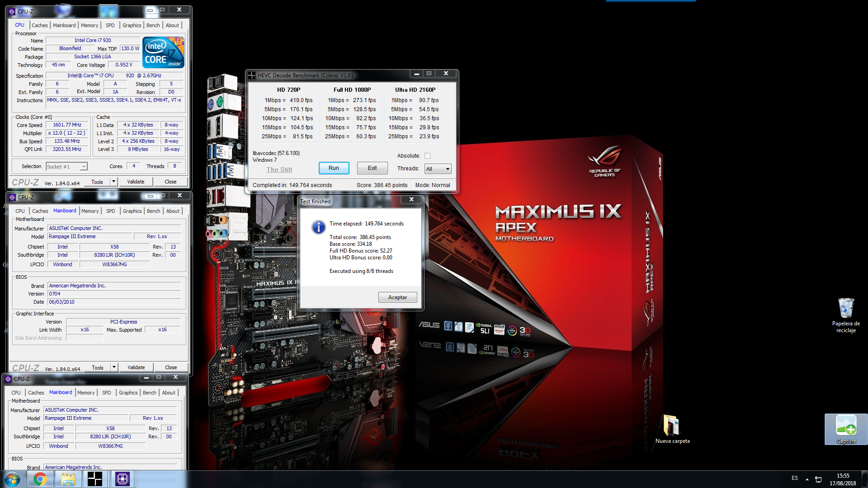This screenshot has height=488, width=868.
Task: Open the Papelera de reciclaje icon
Action: [846, 315]
